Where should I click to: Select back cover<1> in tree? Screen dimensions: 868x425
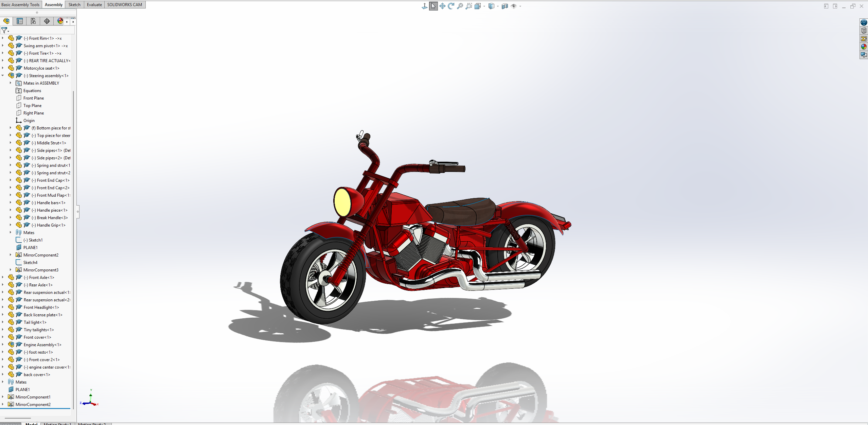tap(37, 375)
